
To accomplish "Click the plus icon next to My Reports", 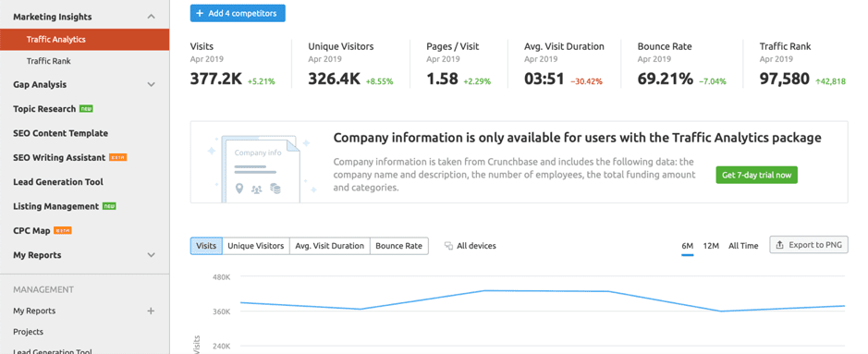I will 151,311.
